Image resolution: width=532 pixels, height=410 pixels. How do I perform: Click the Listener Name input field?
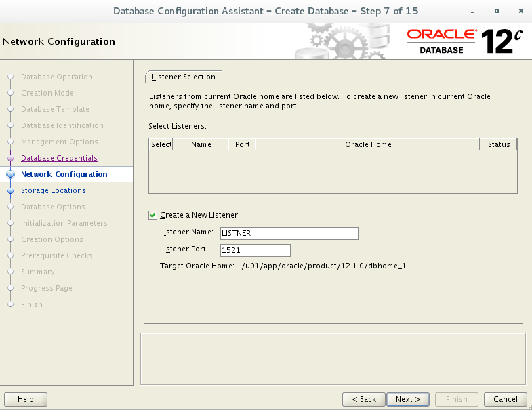[289, 234]
